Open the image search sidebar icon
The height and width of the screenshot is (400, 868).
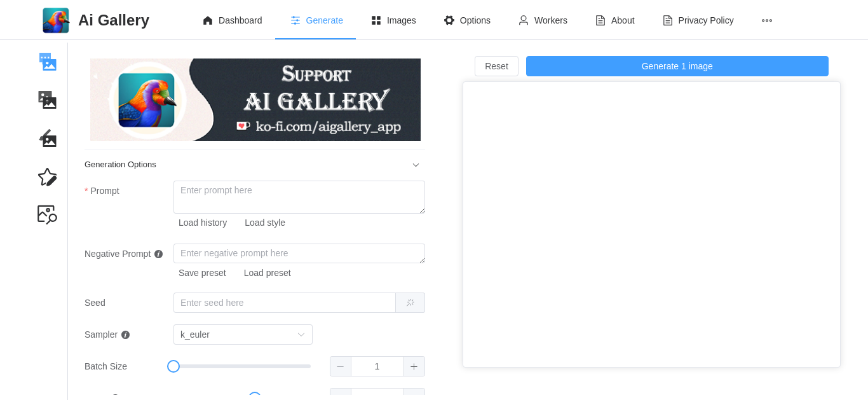[x=48, y=214]
